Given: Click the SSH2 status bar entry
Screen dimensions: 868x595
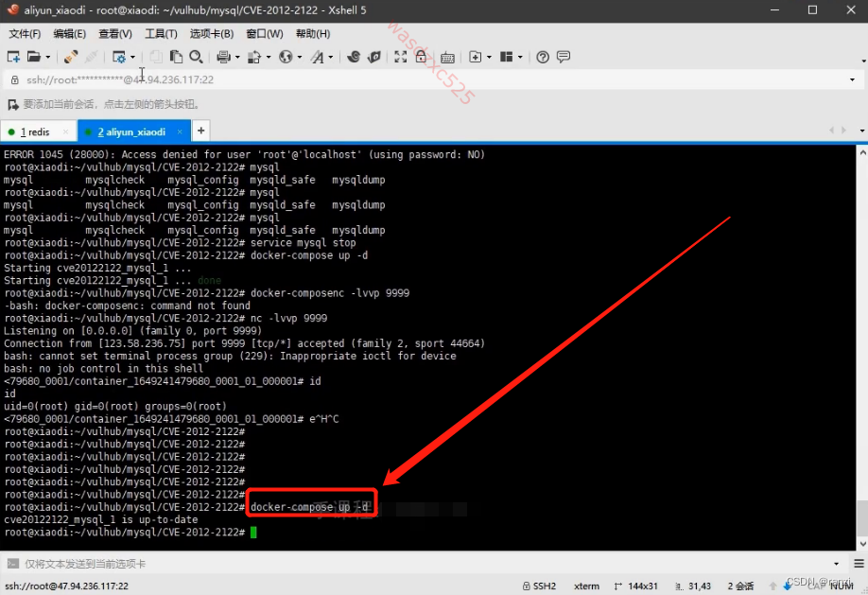Looking at the screenshot, I should click(x=540, y=586).
